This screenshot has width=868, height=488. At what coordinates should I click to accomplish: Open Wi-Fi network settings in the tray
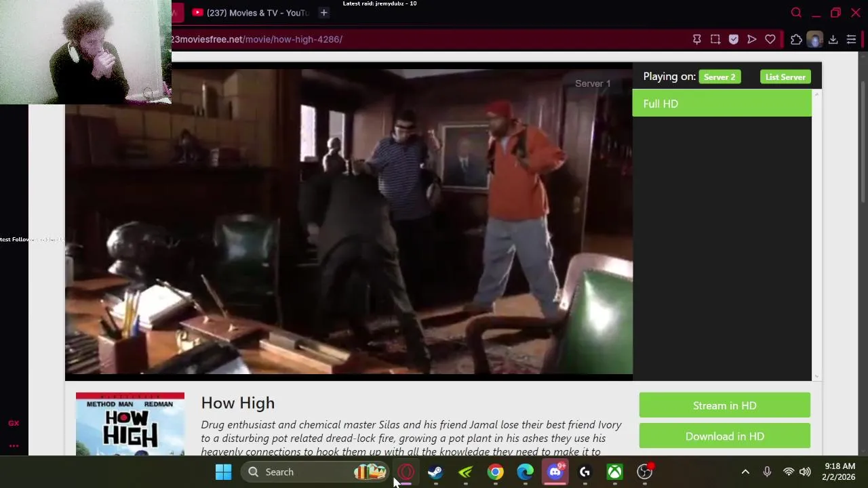point(788,472)
